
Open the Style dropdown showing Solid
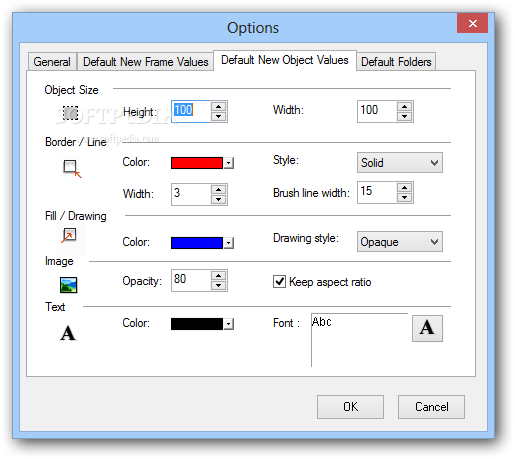pyautogui.click(x=400, y=163)
